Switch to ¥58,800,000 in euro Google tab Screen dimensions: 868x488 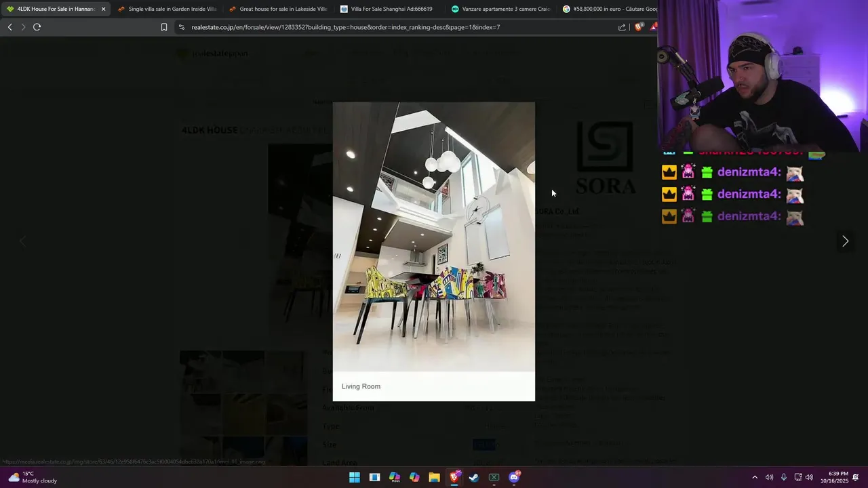point(609,9)
